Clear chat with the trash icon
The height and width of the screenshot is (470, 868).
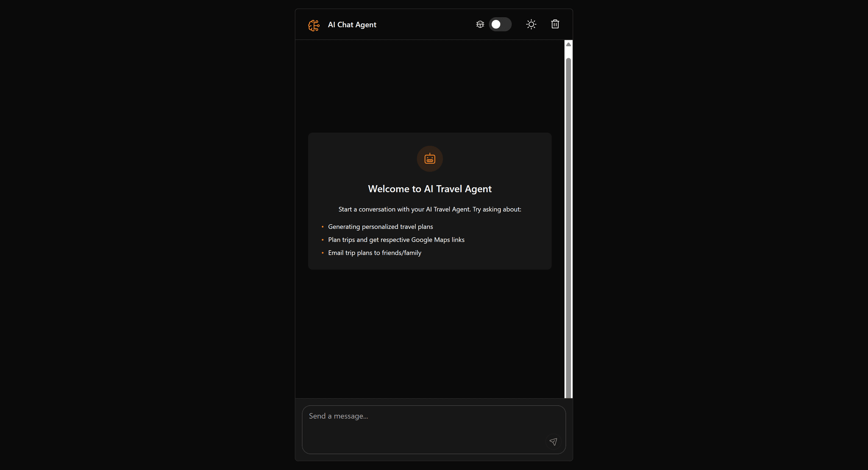(x=555, y=25)
